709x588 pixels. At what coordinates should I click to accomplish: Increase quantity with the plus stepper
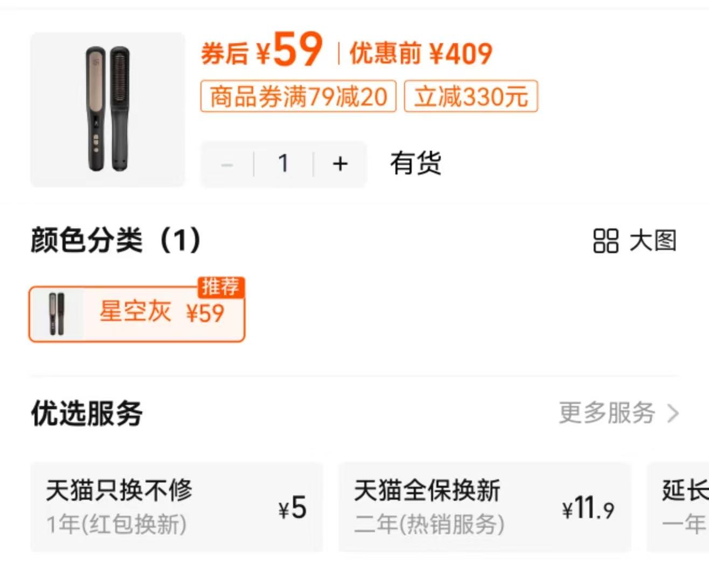tap(340, 164)
